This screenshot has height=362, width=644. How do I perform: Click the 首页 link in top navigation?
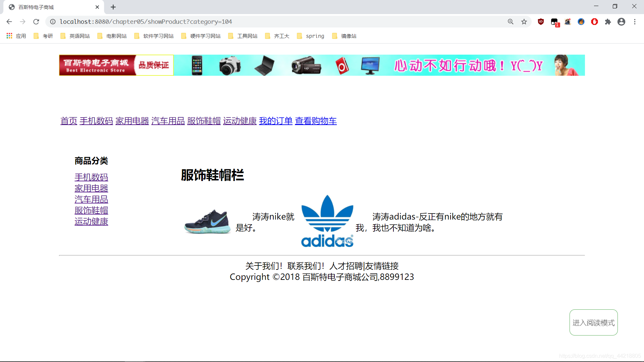[69, 121]
